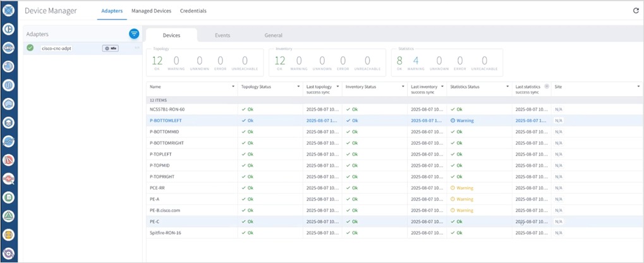Click the N/A site tag for PE-C

pos(559,221)
